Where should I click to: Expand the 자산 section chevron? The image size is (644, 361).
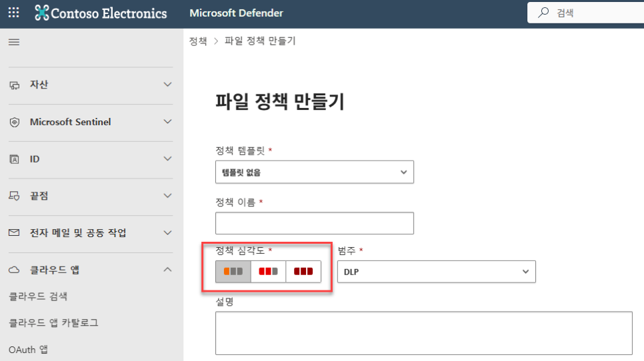[167, 85]
